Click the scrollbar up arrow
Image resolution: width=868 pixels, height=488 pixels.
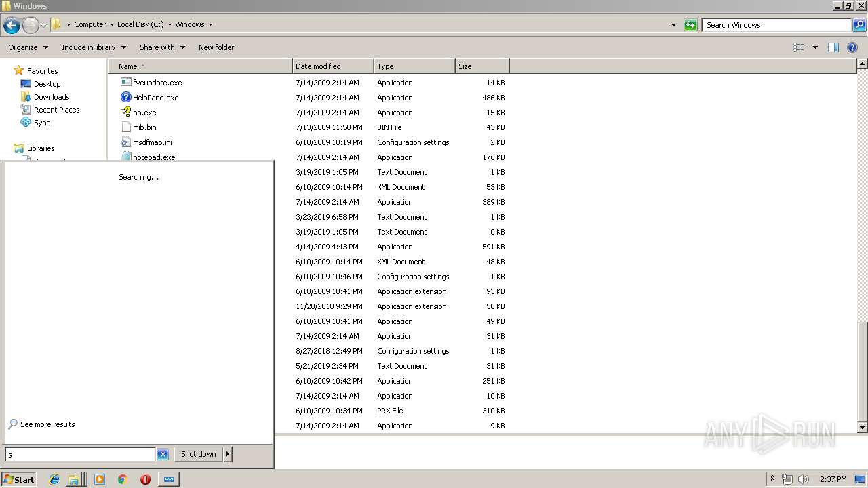tap(862, 64)
